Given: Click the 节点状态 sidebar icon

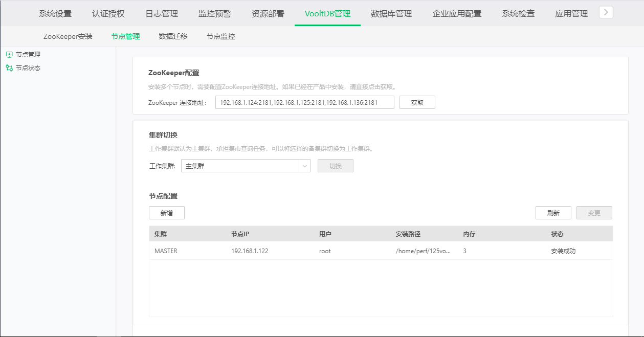Looking at the screenshot, I should tap(9, 68).
